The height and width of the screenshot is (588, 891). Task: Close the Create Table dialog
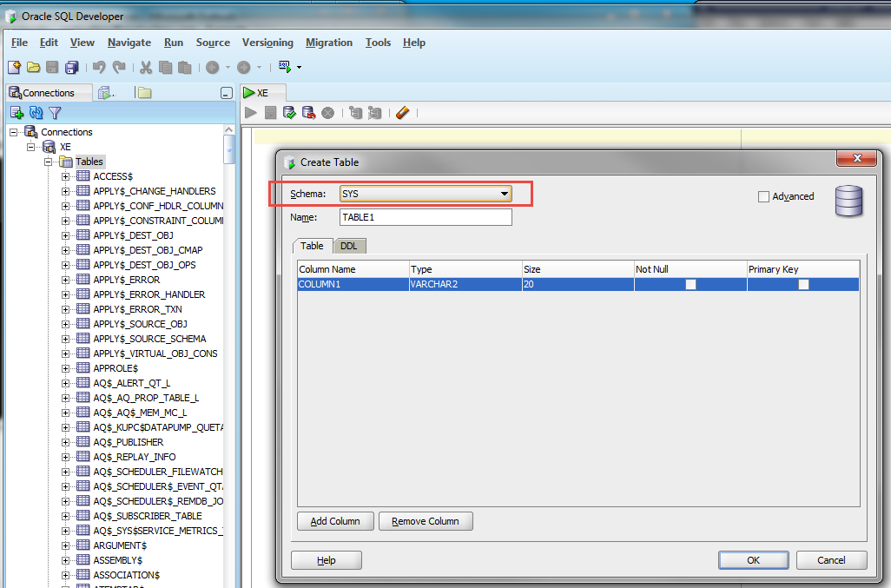click(857, 158)
